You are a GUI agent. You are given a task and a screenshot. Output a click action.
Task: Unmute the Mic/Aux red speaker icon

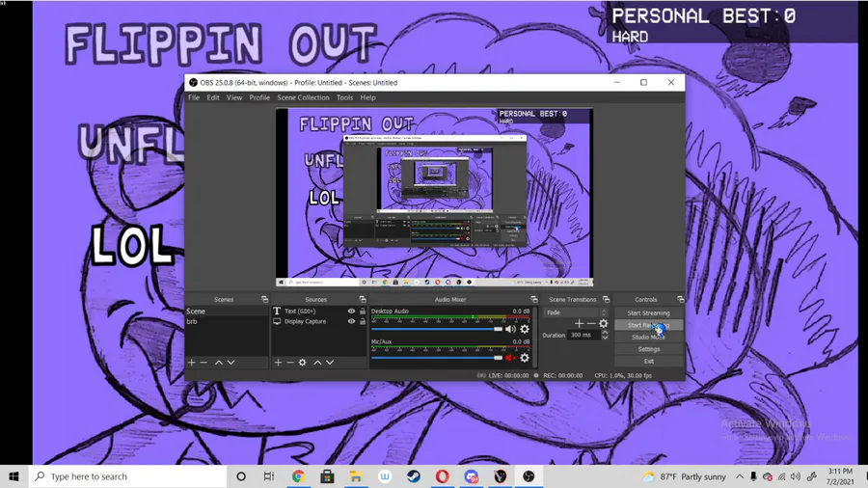[x=510, y=358]
